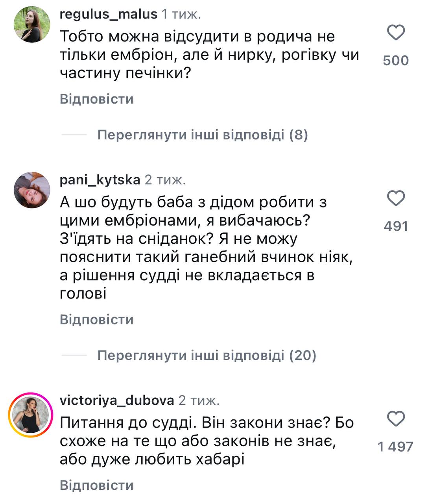
Task: Open the pani_kytska username link
Action: [x=100, y=180]
